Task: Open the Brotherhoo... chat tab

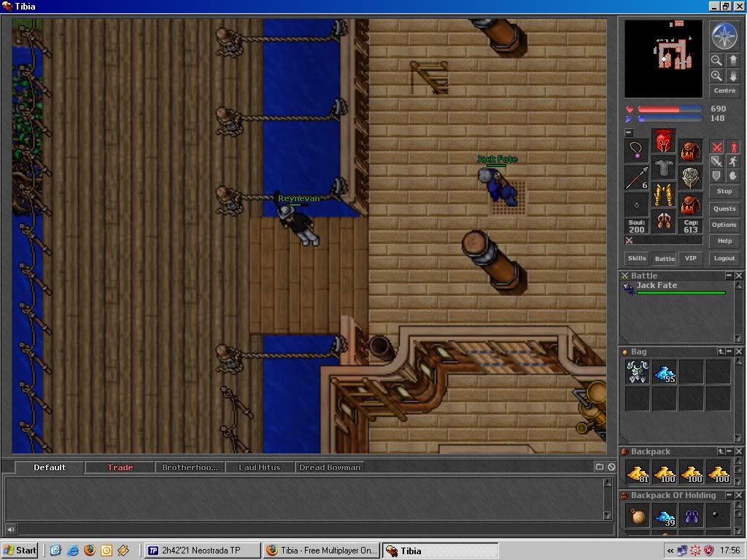Action: click(190, 467)
